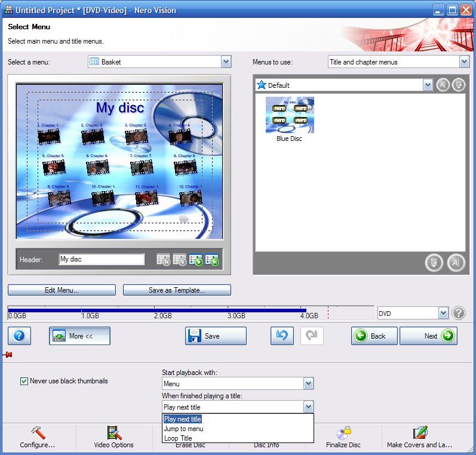This screenshot has width=476, height=455.
Task: Click the Save button
Action: (216, 336)
